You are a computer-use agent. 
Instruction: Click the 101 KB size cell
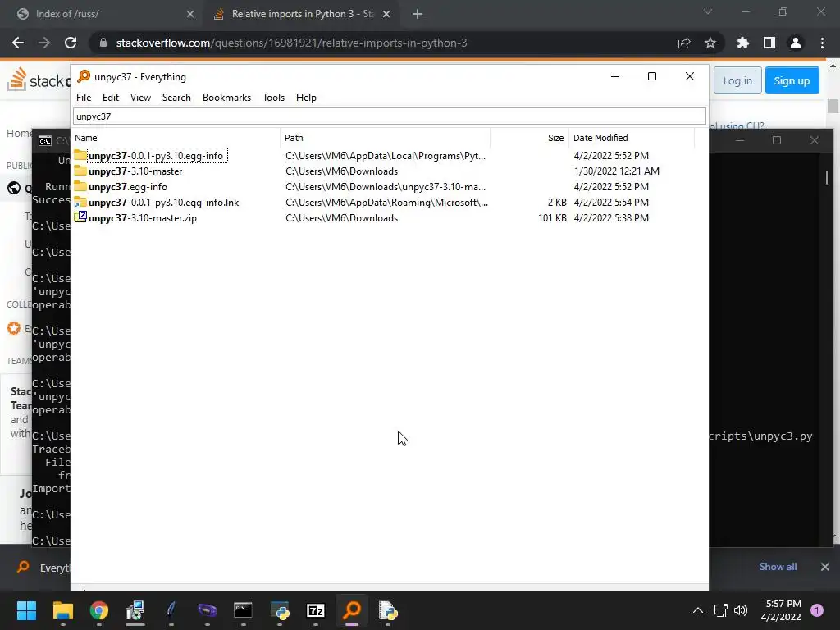pos(552,218)
